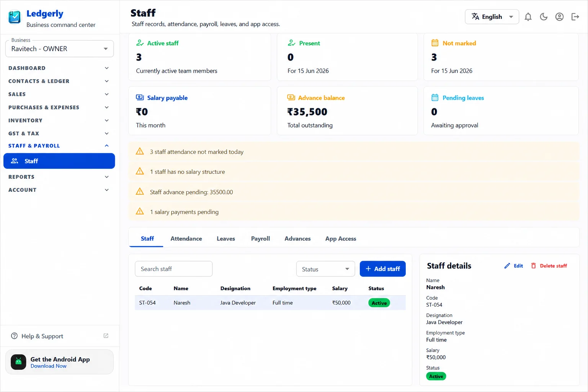Click the Salary column header
588x392 pixels.
[x=340, y=288]
